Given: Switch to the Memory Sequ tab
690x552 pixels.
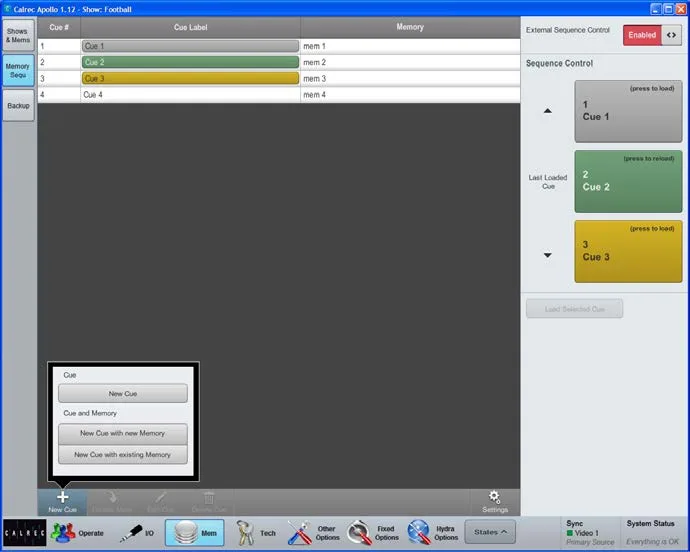Looking at the screenshot, I should pyautogui.click(x=18, y=70).
